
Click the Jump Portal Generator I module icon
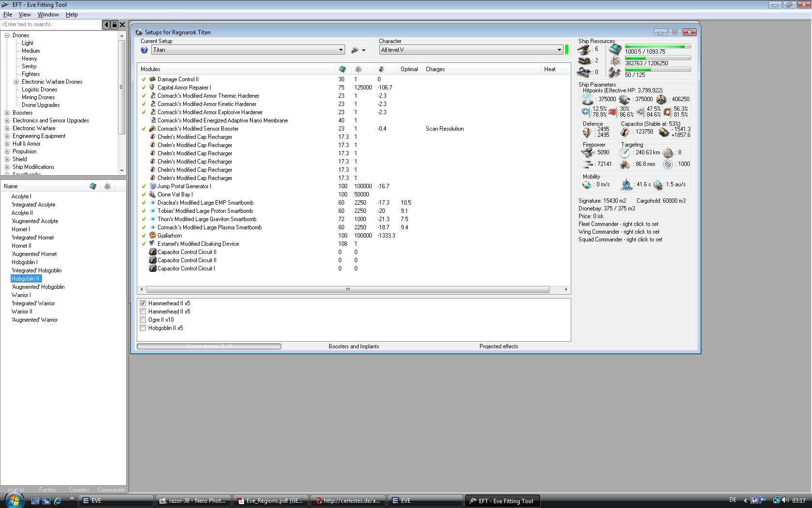click(x=152, y=186)
